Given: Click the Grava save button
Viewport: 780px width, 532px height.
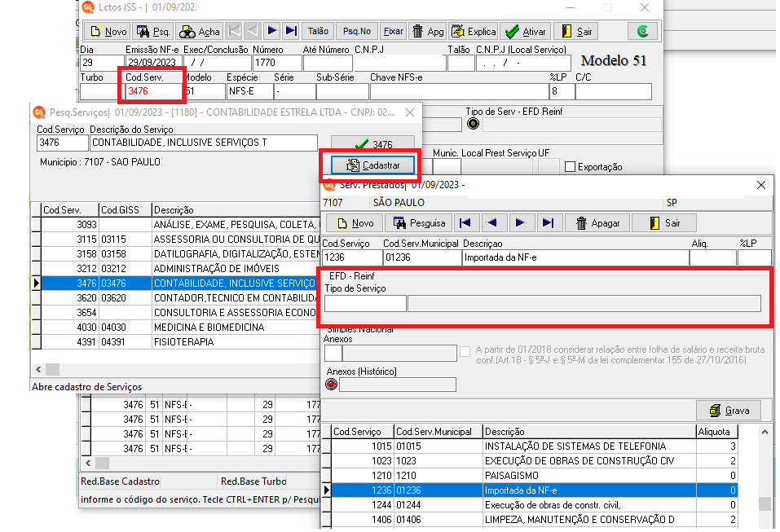Looking at the screenshot, I should point(729,410).
